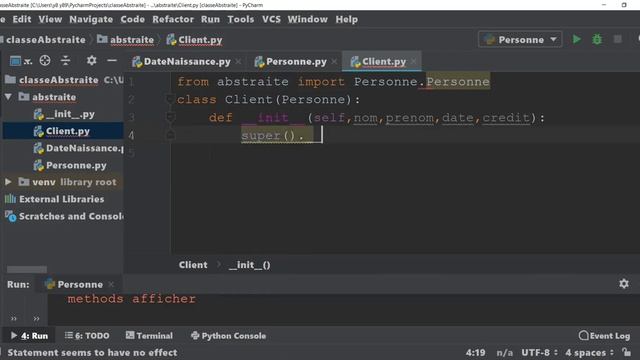Image resolution: width=640 pixels, height=360 pixels.
Task: Hide the project panel with the minus icon
Action: tap(111, 61)
